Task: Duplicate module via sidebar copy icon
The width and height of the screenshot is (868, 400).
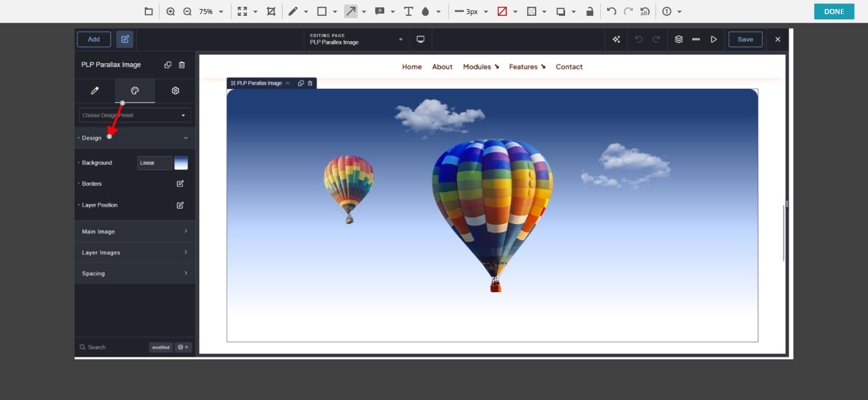Action: point(168,65)
